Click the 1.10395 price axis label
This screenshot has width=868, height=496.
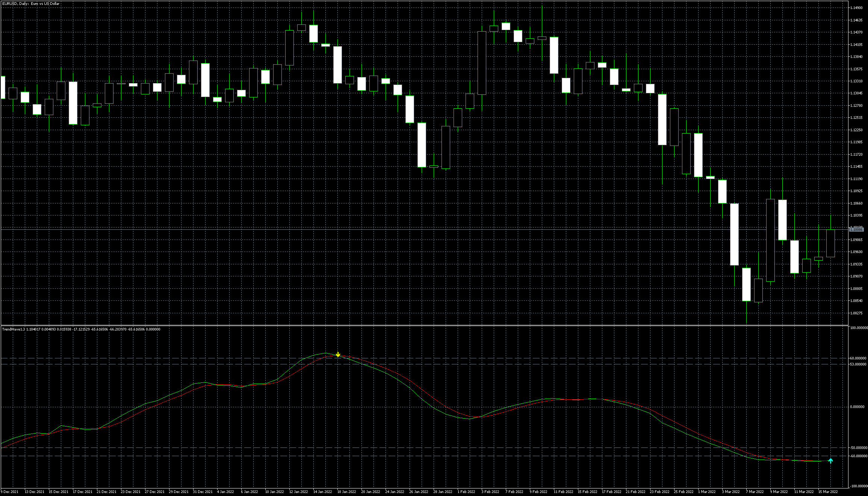pyautogui.click(x=856, y=215)
